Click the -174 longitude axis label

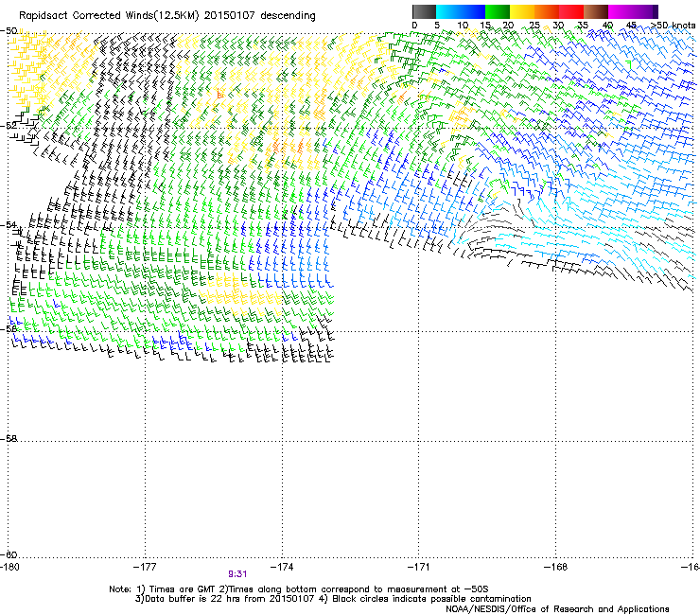(282, 567)
